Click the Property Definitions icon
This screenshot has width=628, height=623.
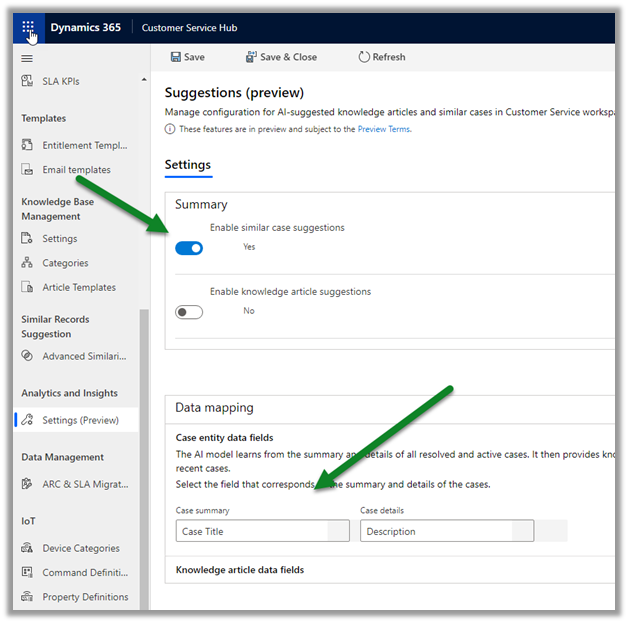click(x=27, y=597)
